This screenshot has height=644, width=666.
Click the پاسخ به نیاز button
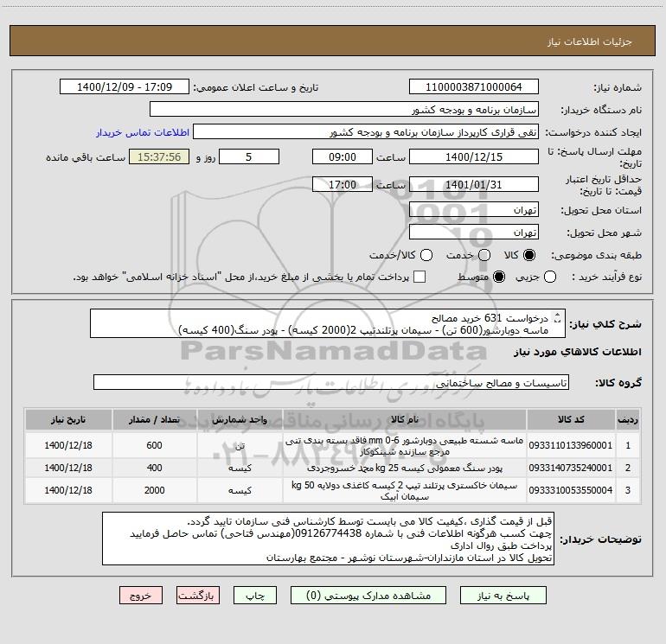point(503,596)
